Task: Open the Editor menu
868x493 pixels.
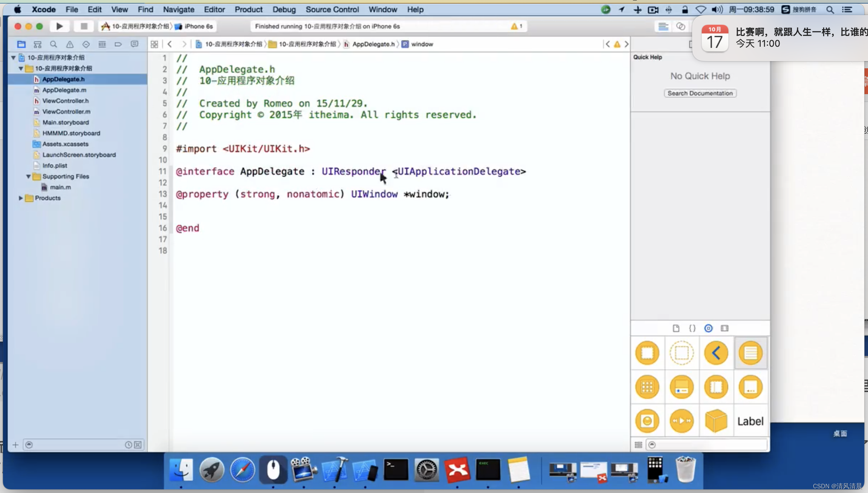Action: coord(214,9)
